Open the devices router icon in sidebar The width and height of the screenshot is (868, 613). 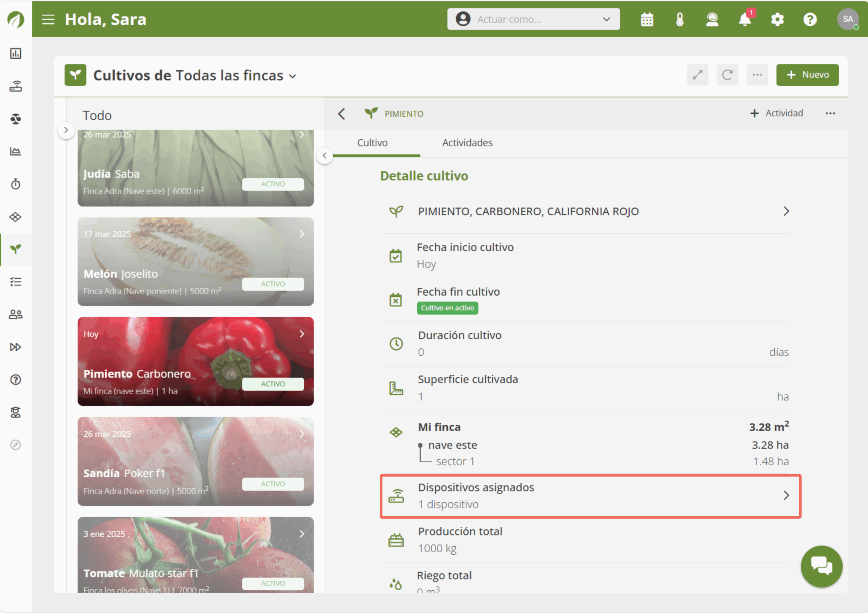point(16,86)
